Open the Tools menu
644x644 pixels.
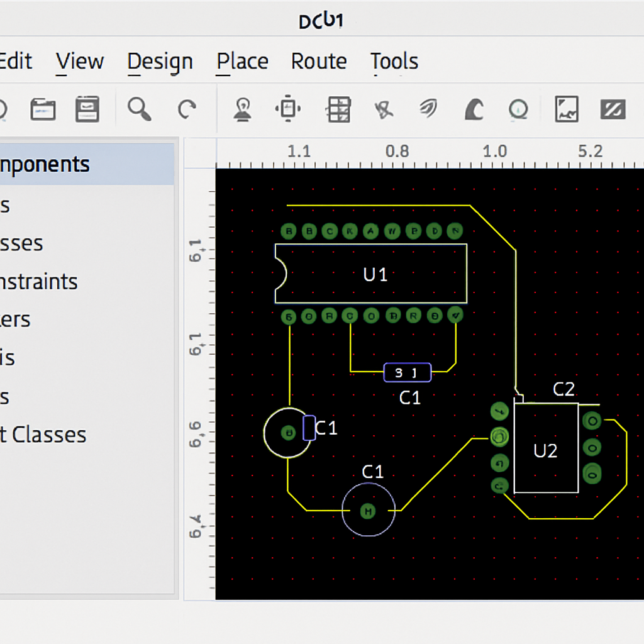pyautogui.click(x=394, y=62)
